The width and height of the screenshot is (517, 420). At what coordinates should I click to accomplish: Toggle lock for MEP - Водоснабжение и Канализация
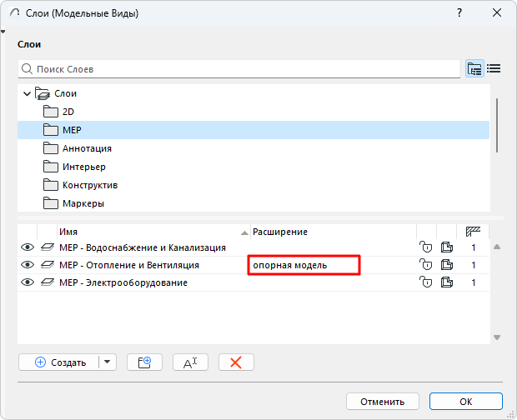pos(426,247)
